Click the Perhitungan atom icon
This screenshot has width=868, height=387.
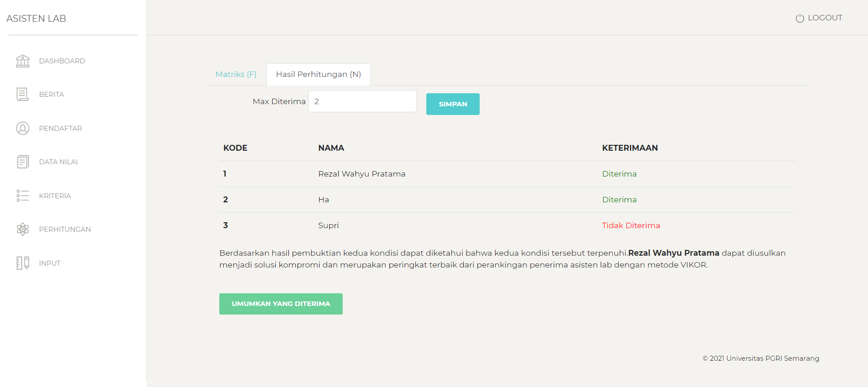(x=23, y=229)
